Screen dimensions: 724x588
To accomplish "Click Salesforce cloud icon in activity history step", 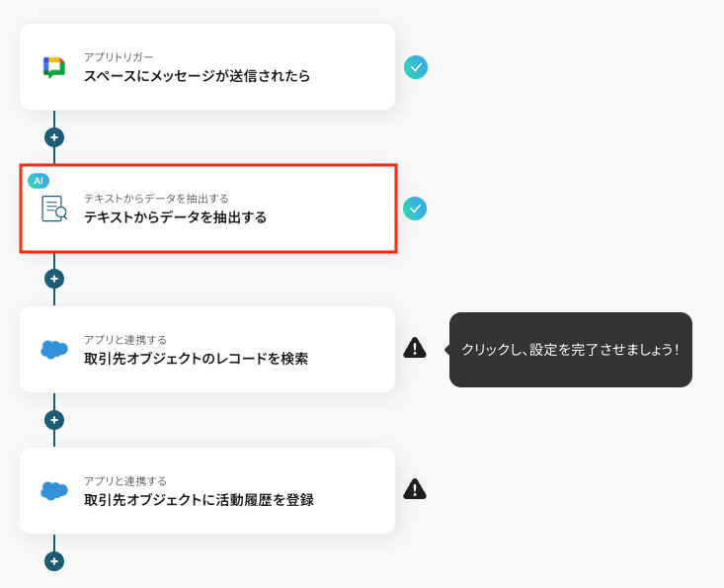I will point(54,490).
